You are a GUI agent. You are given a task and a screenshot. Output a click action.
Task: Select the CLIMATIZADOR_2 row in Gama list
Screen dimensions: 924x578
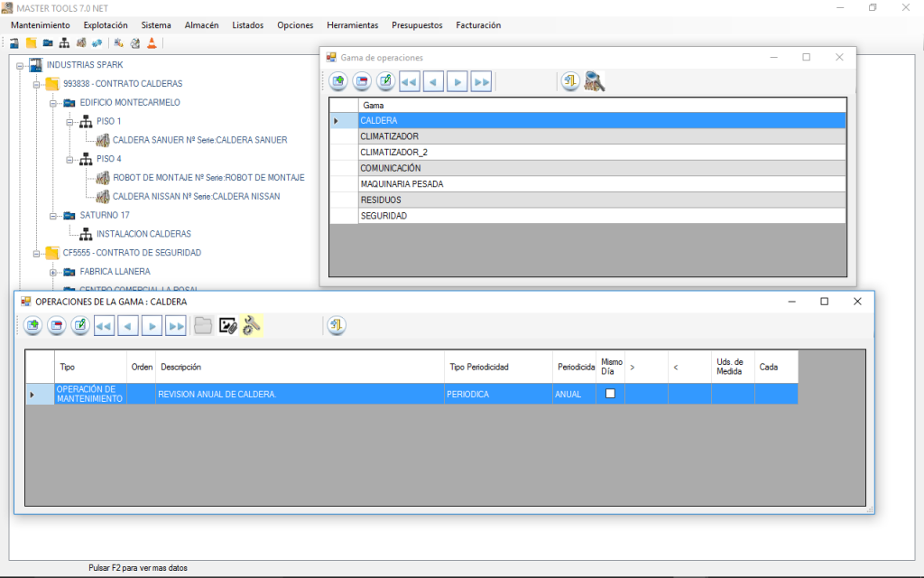(x=393, y=152)
